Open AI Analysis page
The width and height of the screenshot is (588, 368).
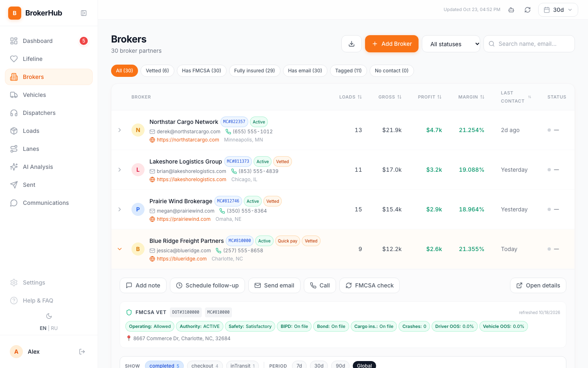(49, 167)
